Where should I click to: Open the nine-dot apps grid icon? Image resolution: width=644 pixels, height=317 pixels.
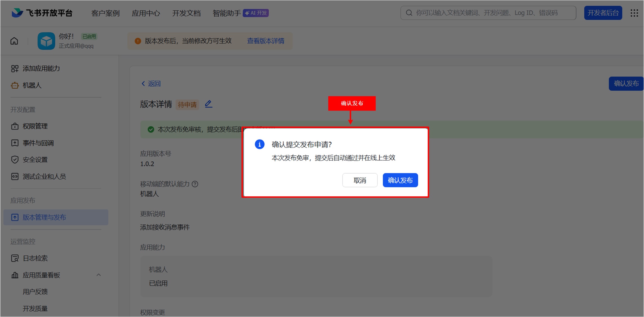[x=634, y=13]
